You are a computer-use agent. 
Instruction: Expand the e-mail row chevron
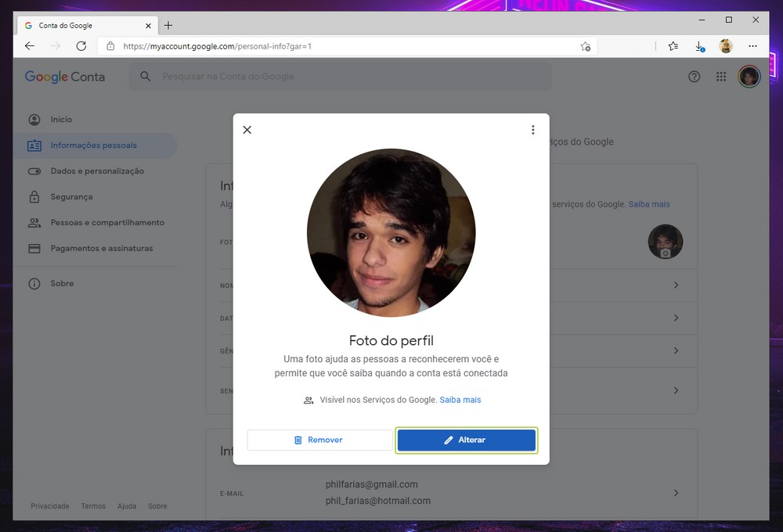click(676, 493)
